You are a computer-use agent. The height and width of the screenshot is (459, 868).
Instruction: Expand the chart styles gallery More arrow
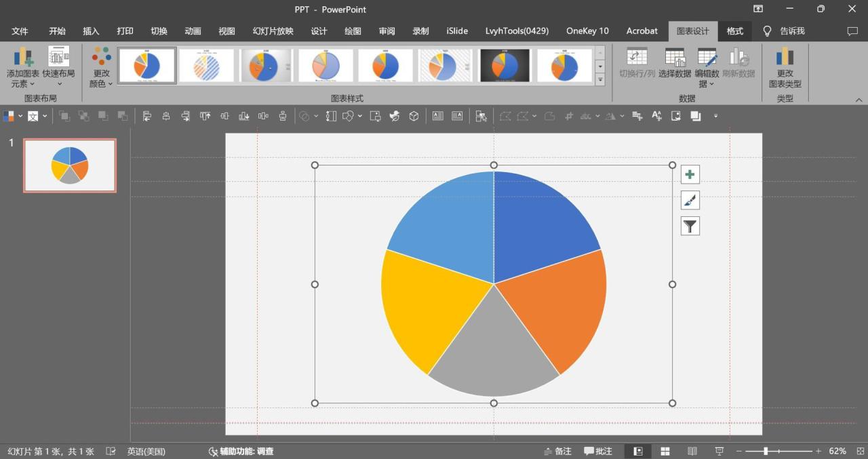pyautogui.click(x=599, y=80)
